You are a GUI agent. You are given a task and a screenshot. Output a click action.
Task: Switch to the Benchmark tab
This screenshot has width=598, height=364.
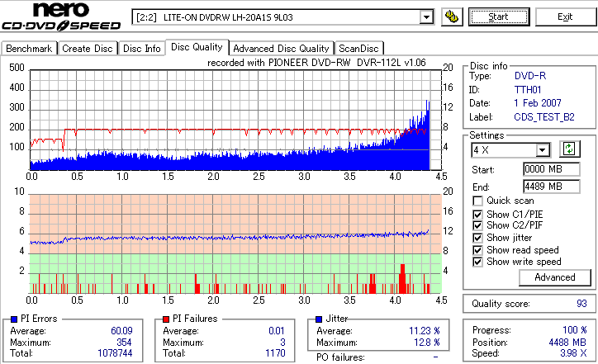(29, 49)
